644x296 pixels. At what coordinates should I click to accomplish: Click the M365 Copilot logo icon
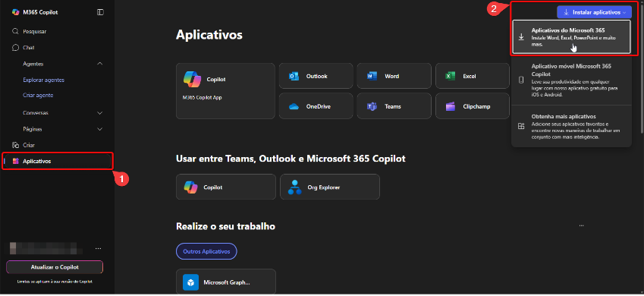15,12
